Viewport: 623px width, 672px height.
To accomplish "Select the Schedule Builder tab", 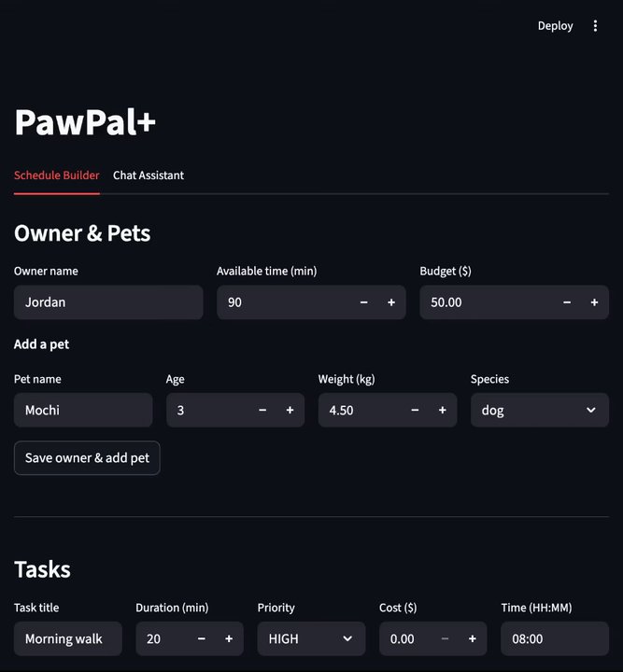I will pyautogui.click(x=57, y=175).
